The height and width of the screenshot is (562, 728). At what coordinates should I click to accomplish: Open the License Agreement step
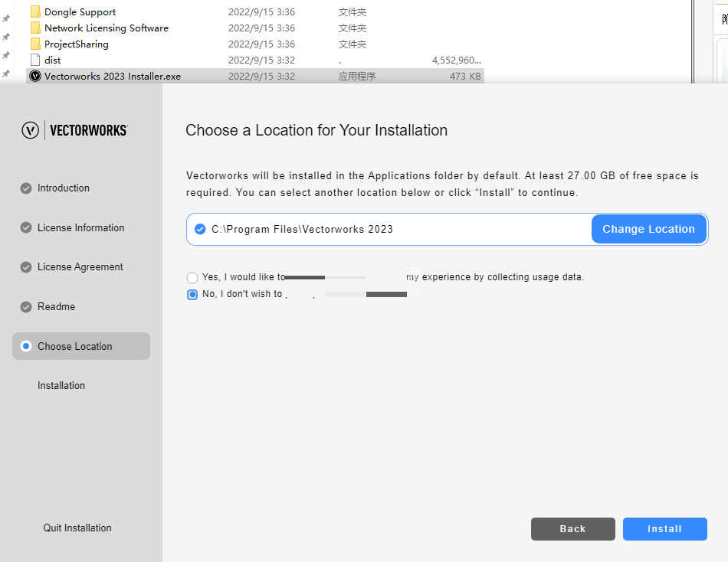click(x=80, y=267)
